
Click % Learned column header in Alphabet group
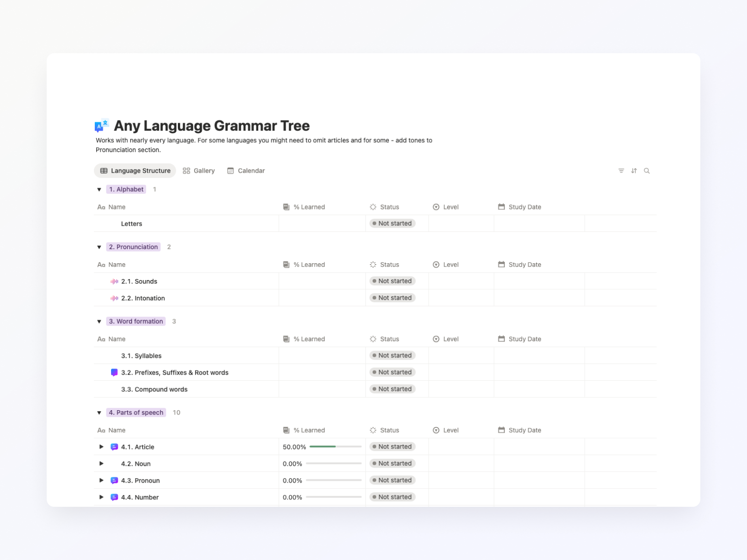tap(304, 207)
